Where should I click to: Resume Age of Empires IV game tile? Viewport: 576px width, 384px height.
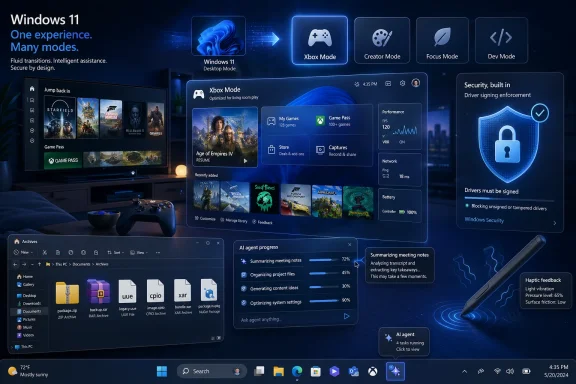pos(224,137)
